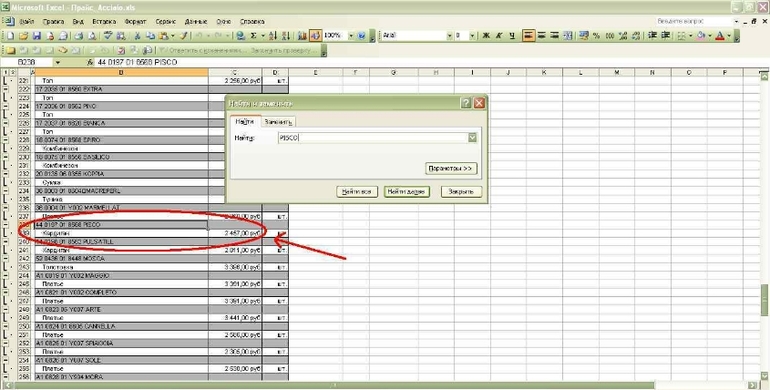Click the sort ascending icon

pyautogui.click(x=273, y=36)
